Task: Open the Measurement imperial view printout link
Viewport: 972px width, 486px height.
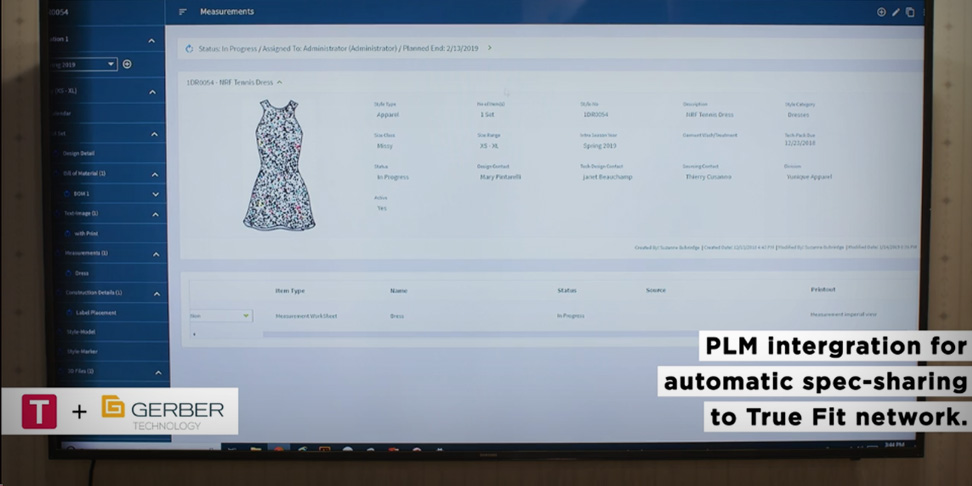Action: coord(843,314)
